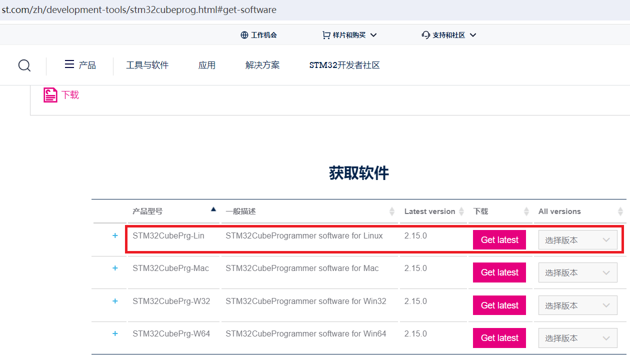Click the 产品型号 column header
630x364 pixels.
click(147, 211)
